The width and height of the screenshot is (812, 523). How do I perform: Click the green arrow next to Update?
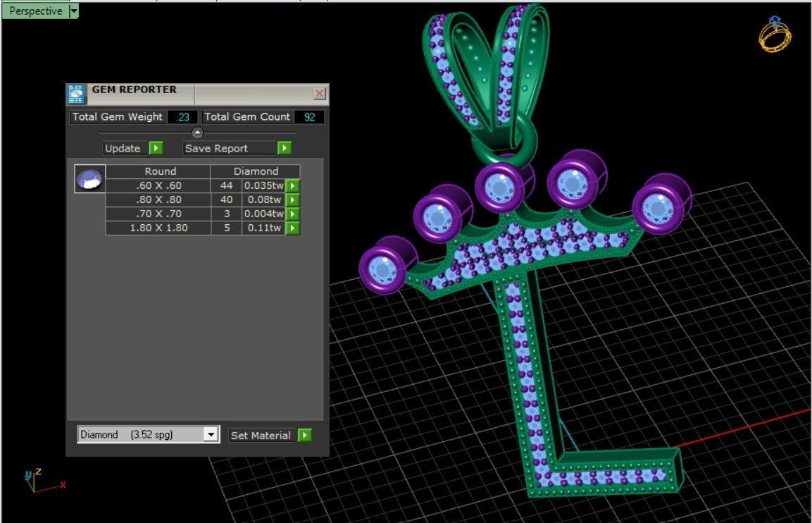click(156, 148)
